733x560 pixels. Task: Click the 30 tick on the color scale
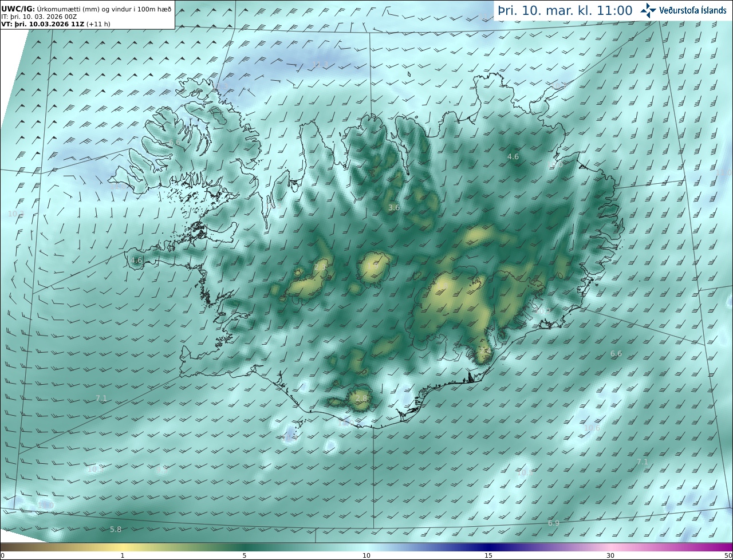click(610, 555)
